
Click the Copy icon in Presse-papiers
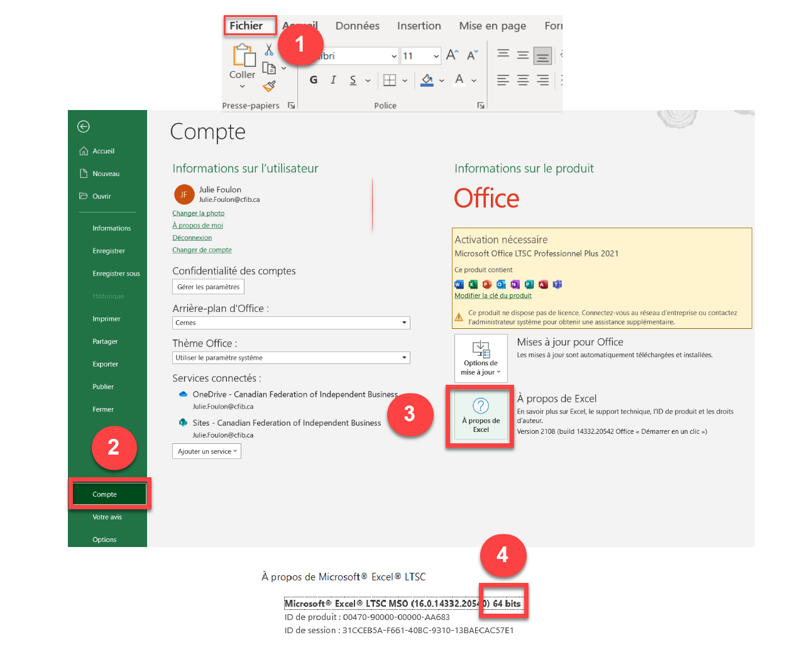[x=269, y=68]
